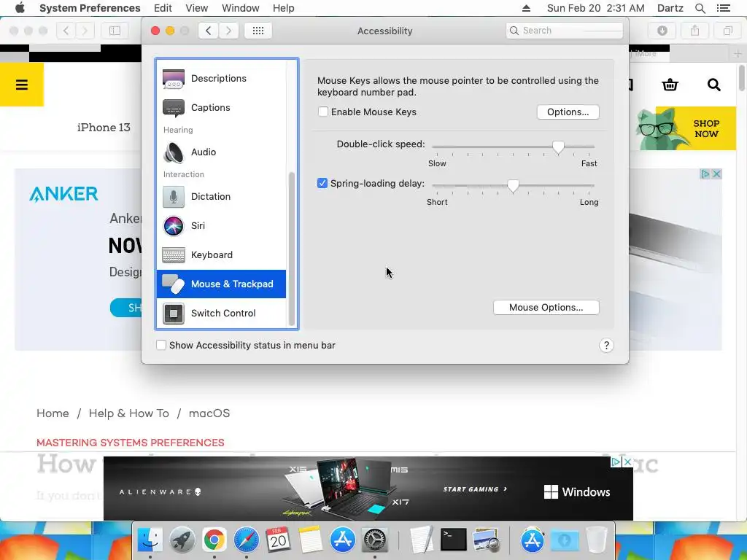Click the Double-click speed slider handle
747x560 pixels.
click(x=558, y=147)
